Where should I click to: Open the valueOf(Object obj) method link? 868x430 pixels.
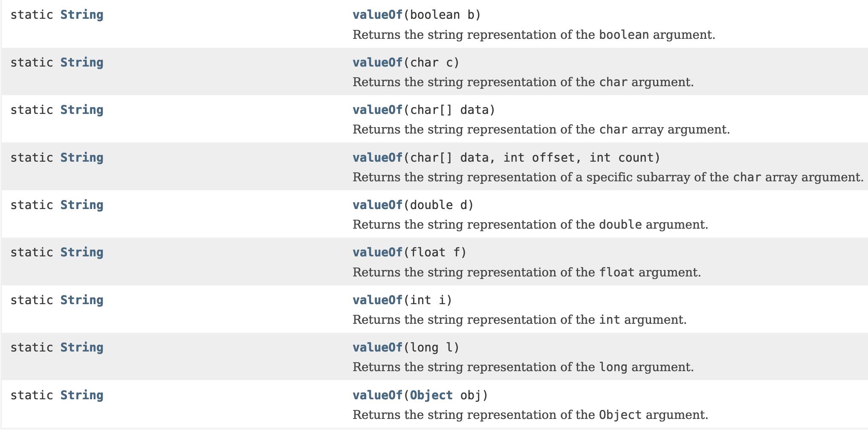click(x=377, y=395)
